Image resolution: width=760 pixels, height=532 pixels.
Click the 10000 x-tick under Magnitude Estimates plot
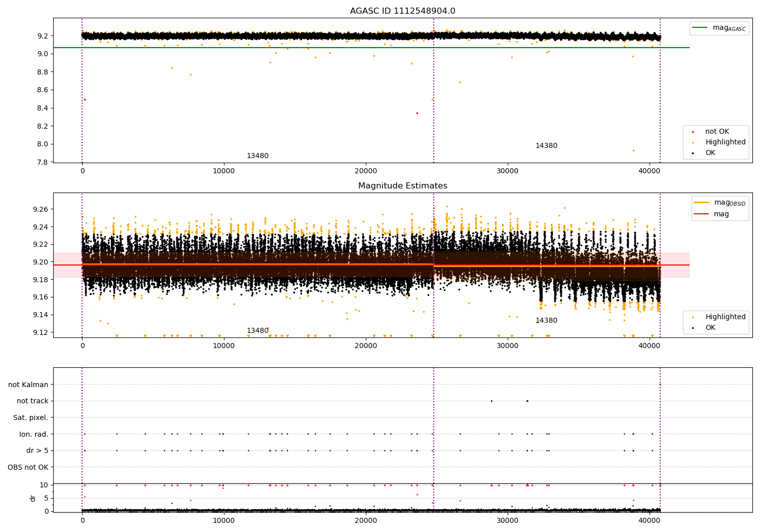pyautogui.click(x=224, y=346)
